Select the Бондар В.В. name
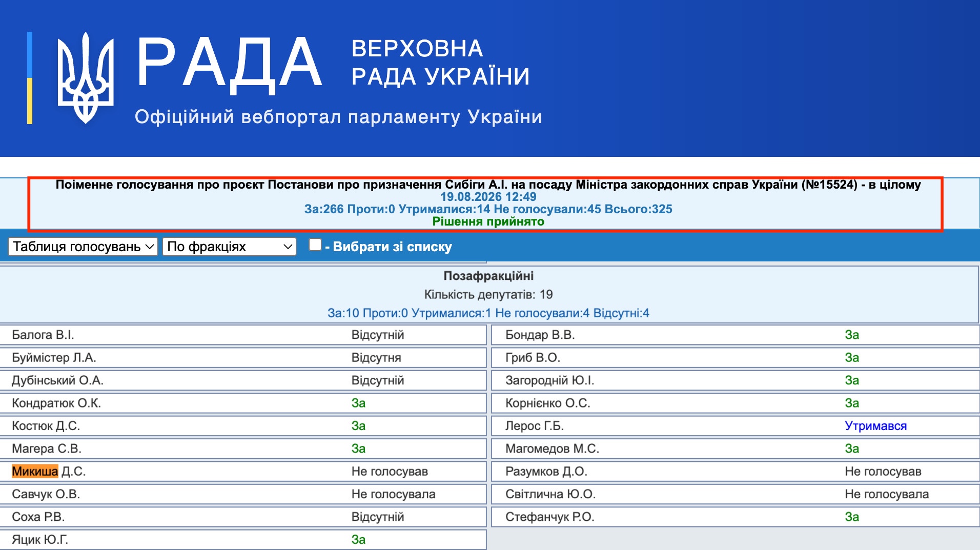Viewport: 980px width, 550px height. pyautogui.click(x=540, y=335)
